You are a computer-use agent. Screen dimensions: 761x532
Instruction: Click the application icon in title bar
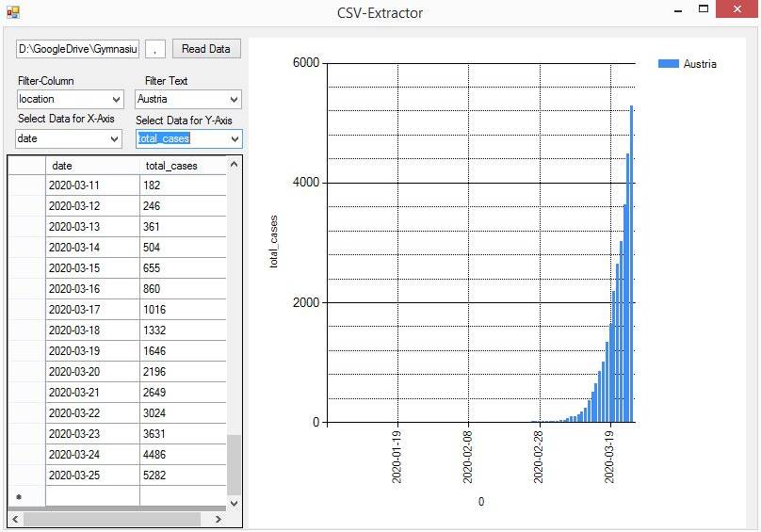pyautogui.click(x=12, y=12)
